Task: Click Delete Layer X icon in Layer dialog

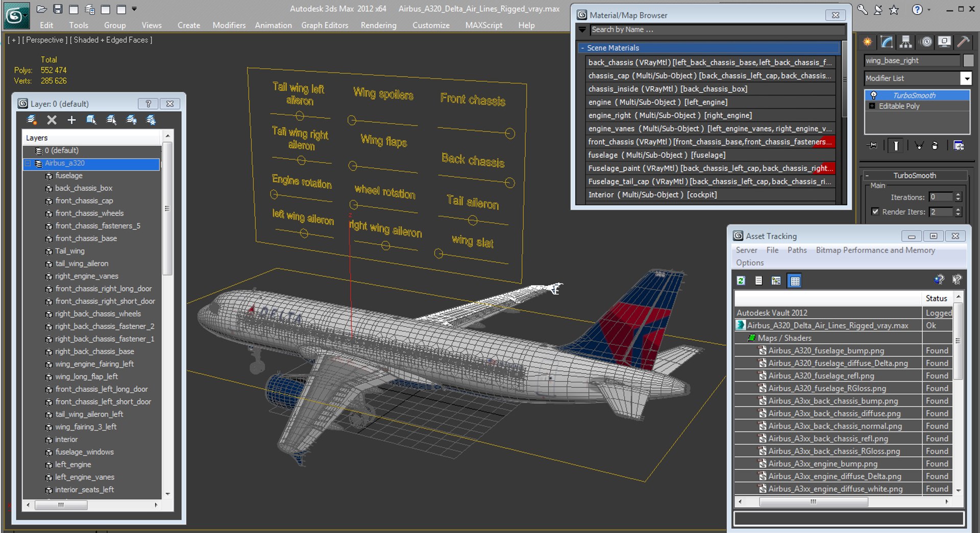Action: coord(52,120)
